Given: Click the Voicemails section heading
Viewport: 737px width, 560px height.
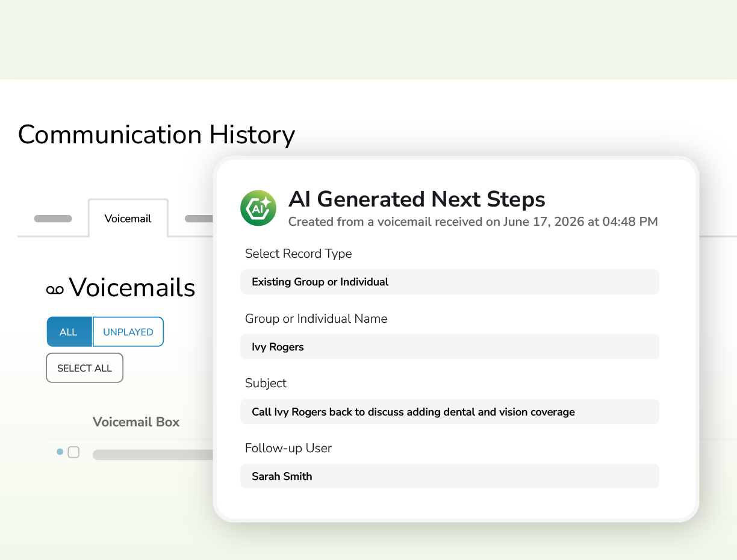Looking at the screenshot, I should (132, 288).
